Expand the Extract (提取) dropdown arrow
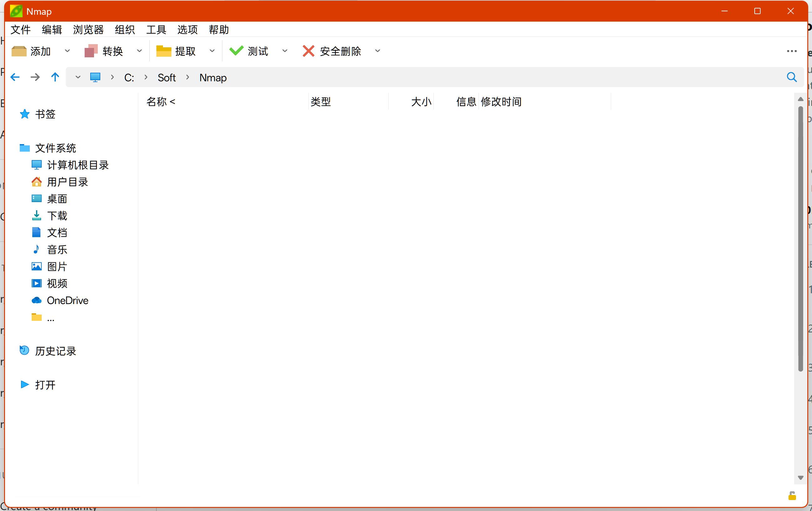Image resolution: width=812 pixels, height=511 pixels. tap(212, 51)
